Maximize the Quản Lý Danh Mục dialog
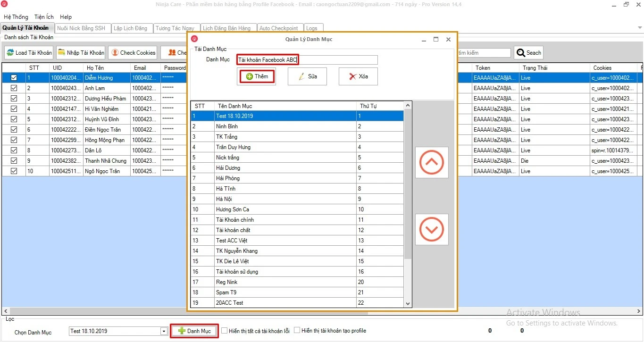The height and width of the screenshot is (342, 644). (x=436, y=39)
